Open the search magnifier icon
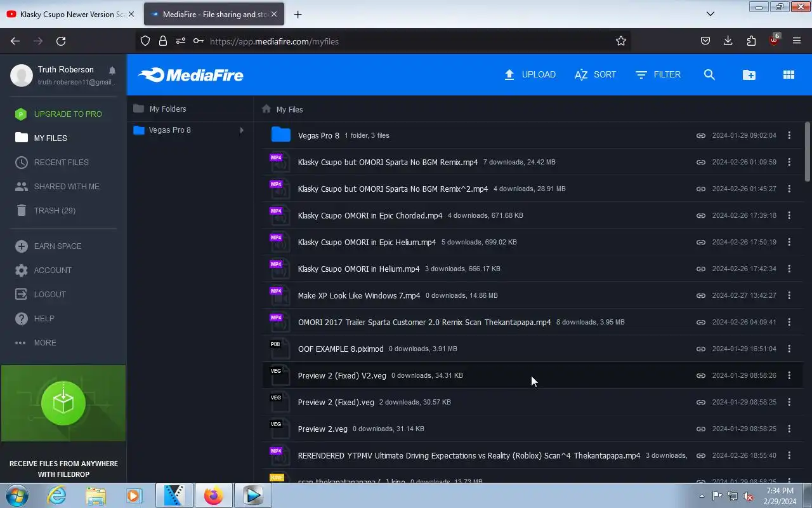Viewport: 812px width, 508px height. 709,75
